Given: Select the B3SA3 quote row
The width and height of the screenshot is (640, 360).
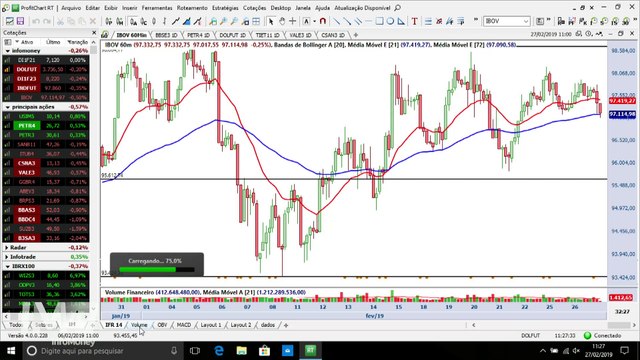Looking at the screenshot, I should (x=46, y=238).
